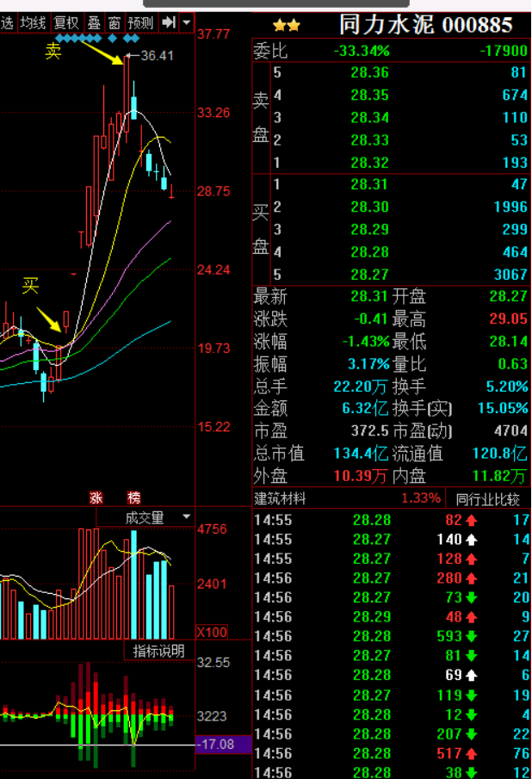Click the stock title 同力水泥 000885
532x779 pixels.
pyautogui.click(x=425, y=24)
